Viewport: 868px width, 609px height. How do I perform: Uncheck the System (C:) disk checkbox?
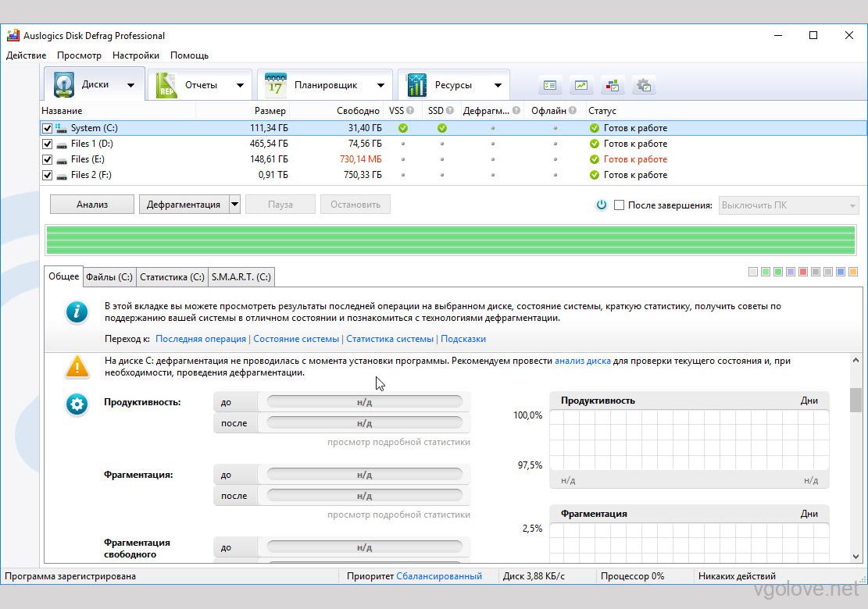pos(48,128)
